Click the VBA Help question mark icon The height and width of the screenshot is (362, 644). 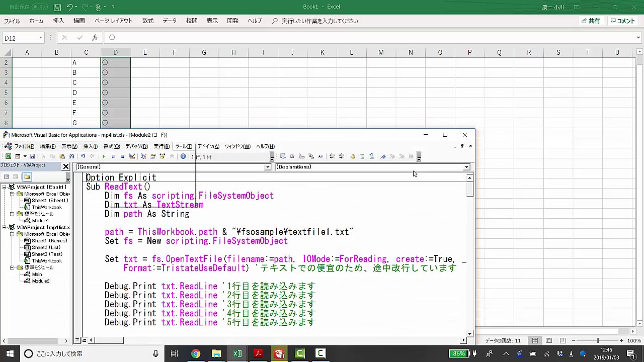tap(183, 156)
